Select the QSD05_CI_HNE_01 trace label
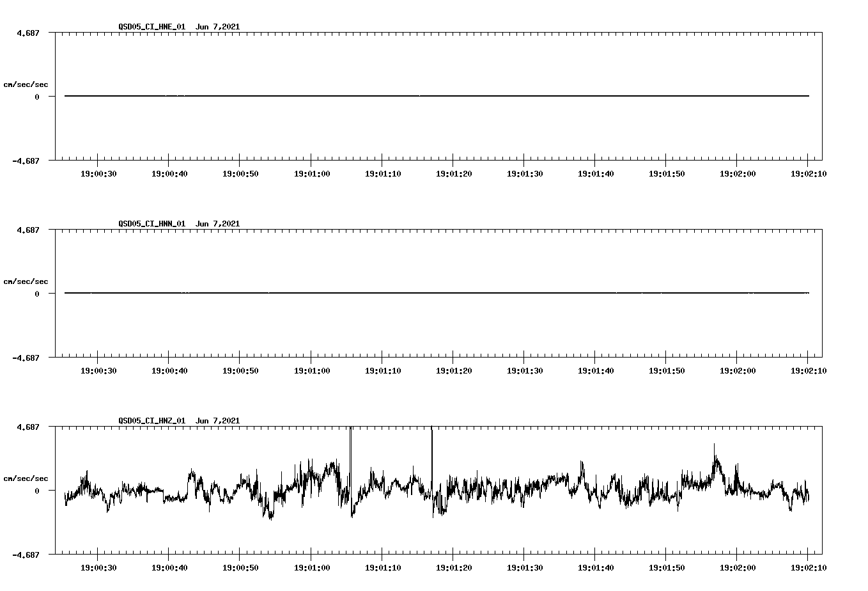 click(151, 27)
